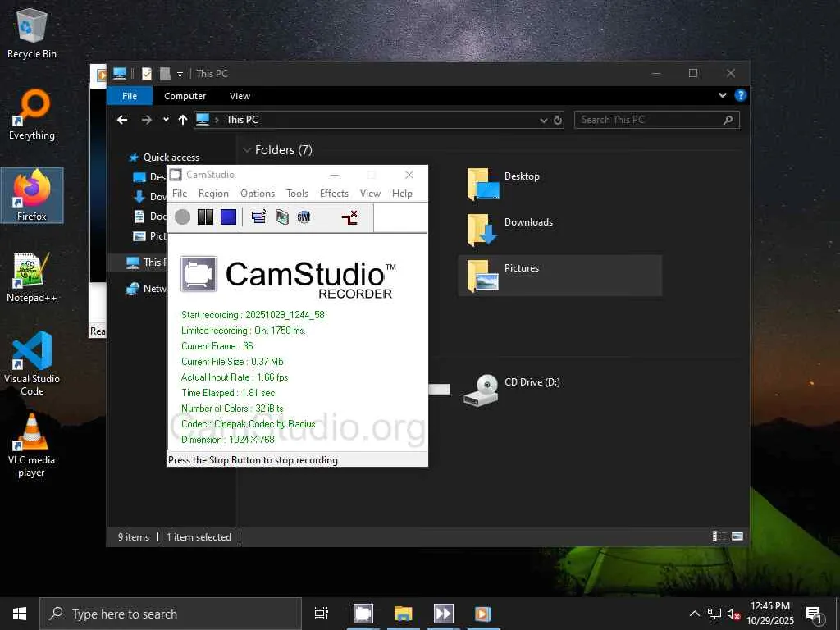840x630 pixels.
Task: Open CamStudio Tools menu
Action: [297, 194]
